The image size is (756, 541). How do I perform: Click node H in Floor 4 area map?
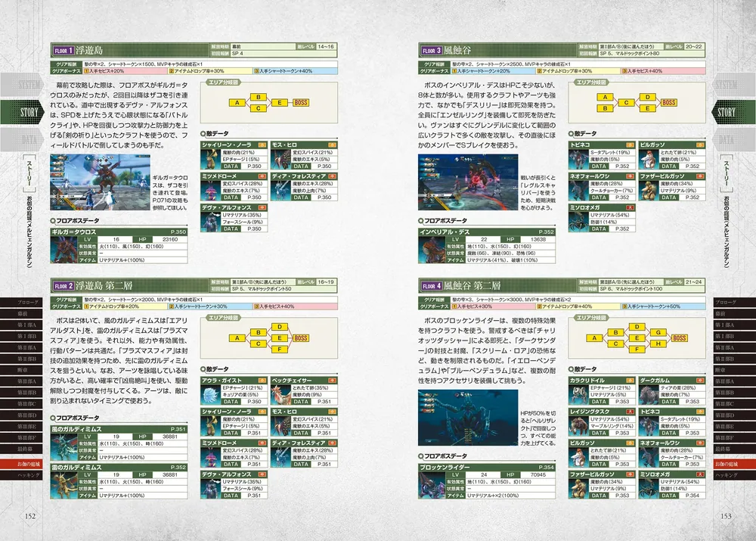click(x=658, y=344)
